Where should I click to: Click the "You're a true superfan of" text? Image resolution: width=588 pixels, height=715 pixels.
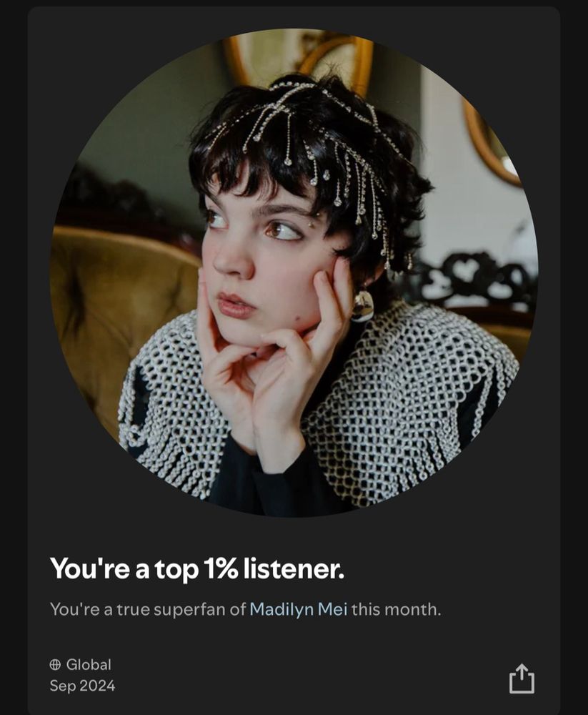(x=148, y=609)
